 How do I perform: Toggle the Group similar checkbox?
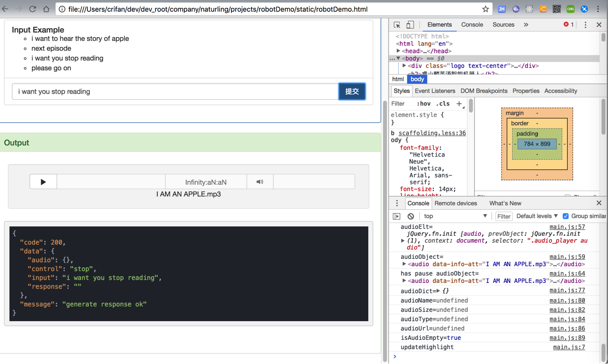[x=566, y=216]
